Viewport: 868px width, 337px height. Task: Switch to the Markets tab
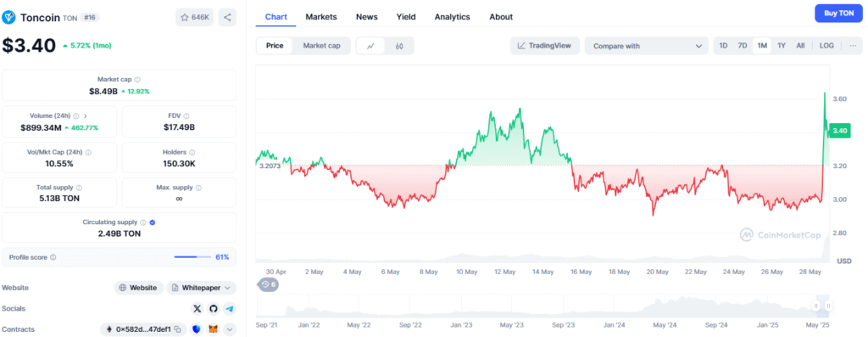[x=321, y=17]
